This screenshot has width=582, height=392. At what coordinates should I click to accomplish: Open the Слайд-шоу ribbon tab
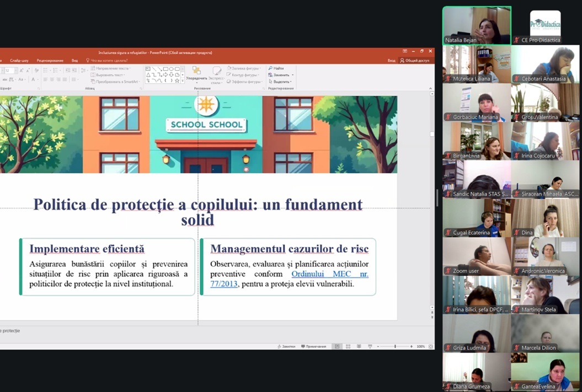tap(19, 60)
